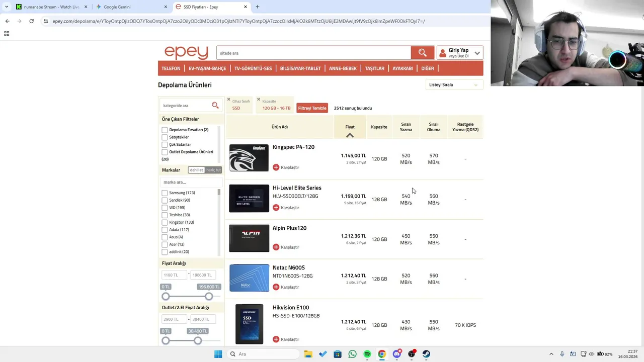Click the plus icon to compare Netac N600S
This screenshot has height=362, width=644.
[276, 287]
